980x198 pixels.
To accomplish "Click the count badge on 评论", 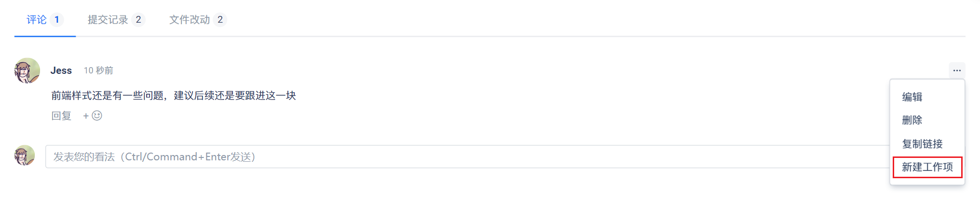I will (x=56, y=20).
